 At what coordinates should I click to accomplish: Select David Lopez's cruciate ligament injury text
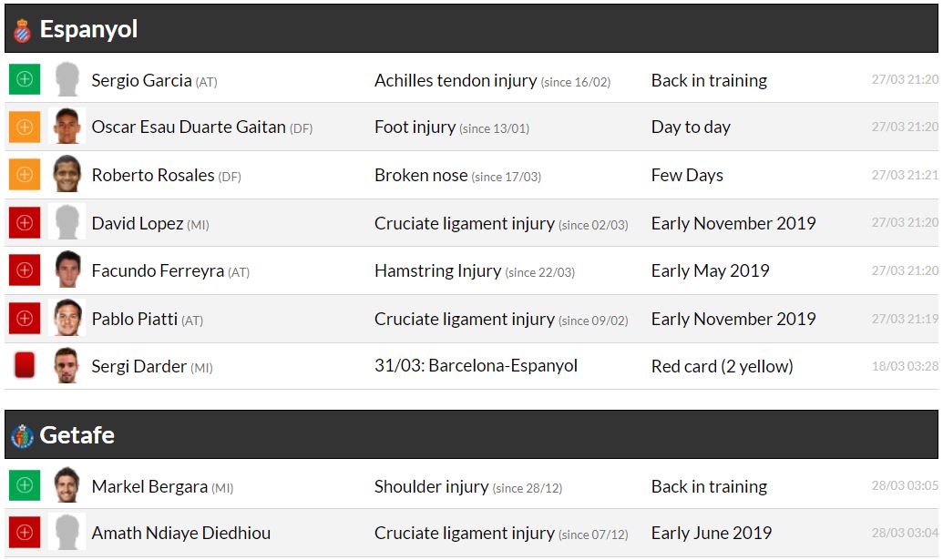point(464,223)
